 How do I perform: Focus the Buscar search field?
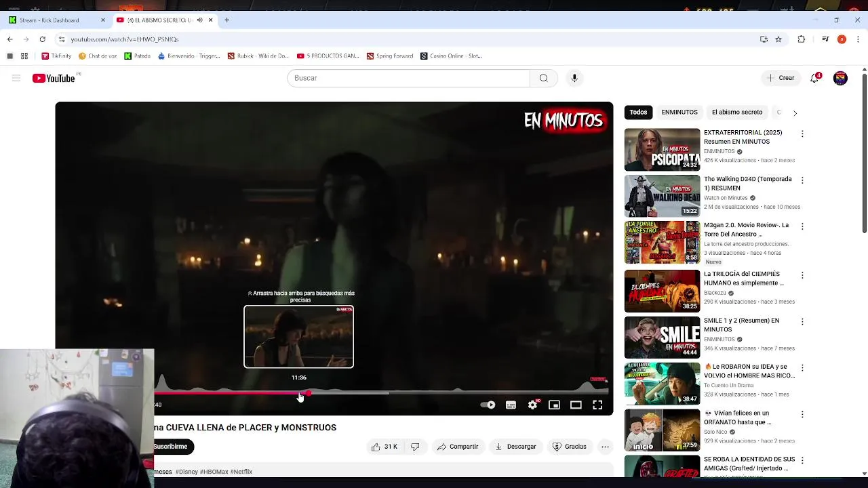[x=408, y=78]
